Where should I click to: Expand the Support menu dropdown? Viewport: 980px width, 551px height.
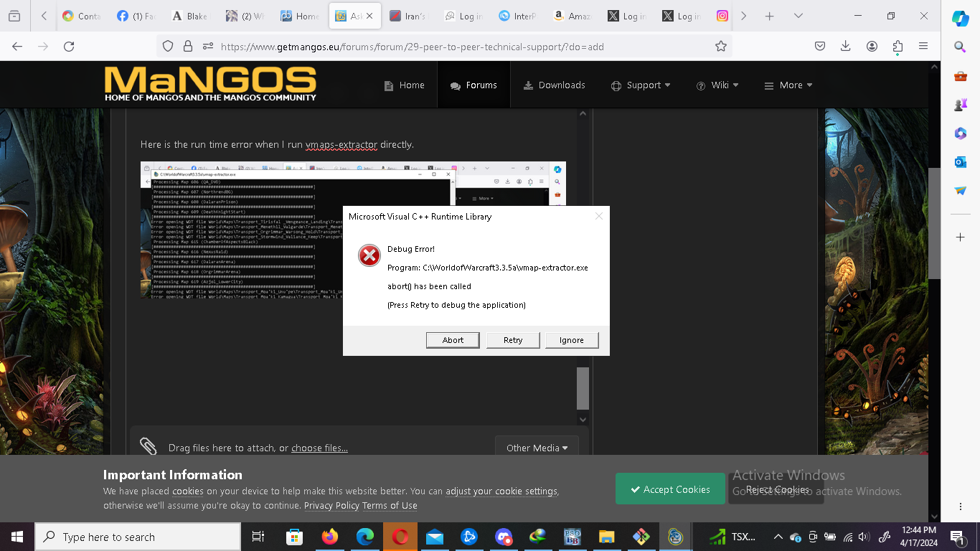coord(641,85)
